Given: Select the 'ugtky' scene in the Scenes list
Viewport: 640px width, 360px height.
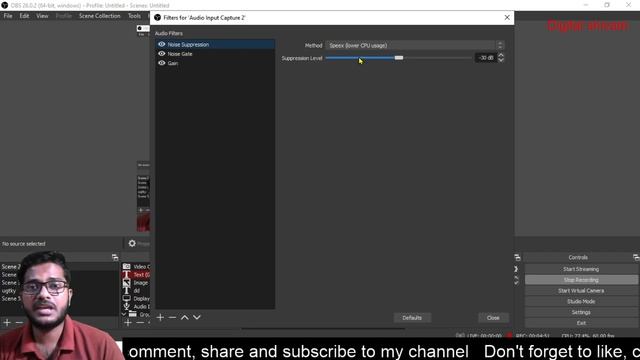Looking at the screenshot, I should [x=9, y=291].
